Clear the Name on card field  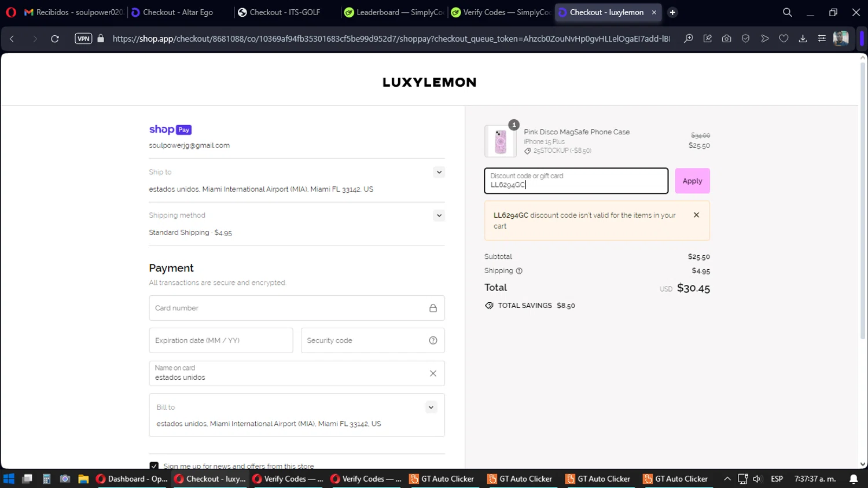click(x=433, y=373)
